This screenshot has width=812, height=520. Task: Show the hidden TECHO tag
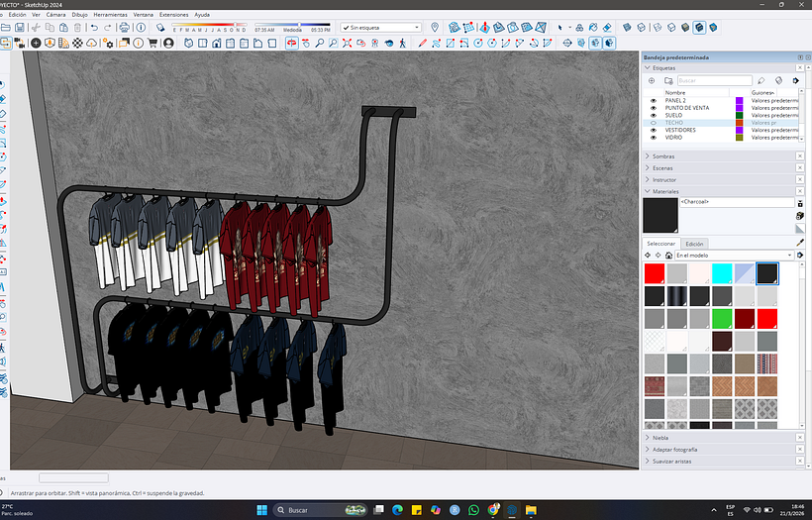click(653, 123)
